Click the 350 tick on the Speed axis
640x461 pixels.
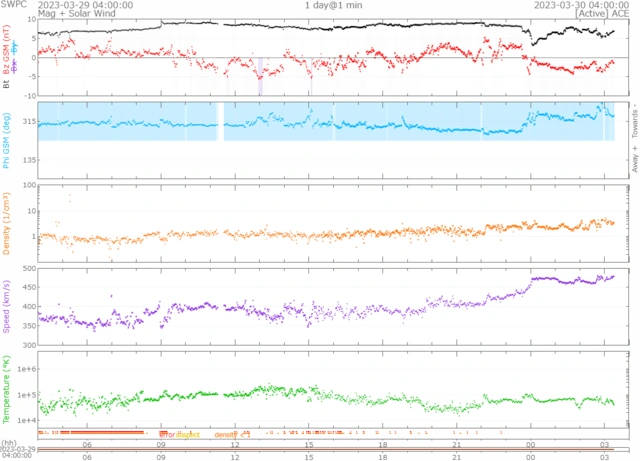pos(29,326)
